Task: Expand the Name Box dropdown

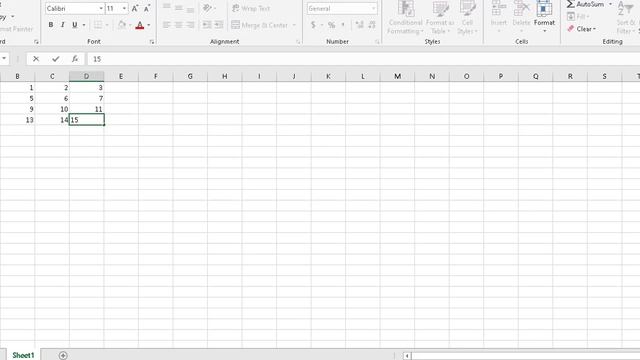Action: [x=4, y=59]
